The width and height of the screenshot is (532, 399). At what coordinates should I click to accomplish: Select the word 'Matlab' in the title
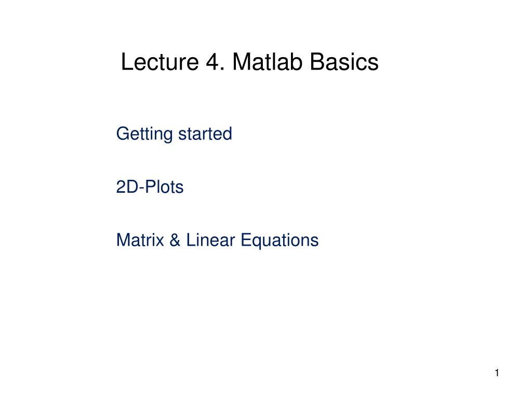click(x=267, y=62)
